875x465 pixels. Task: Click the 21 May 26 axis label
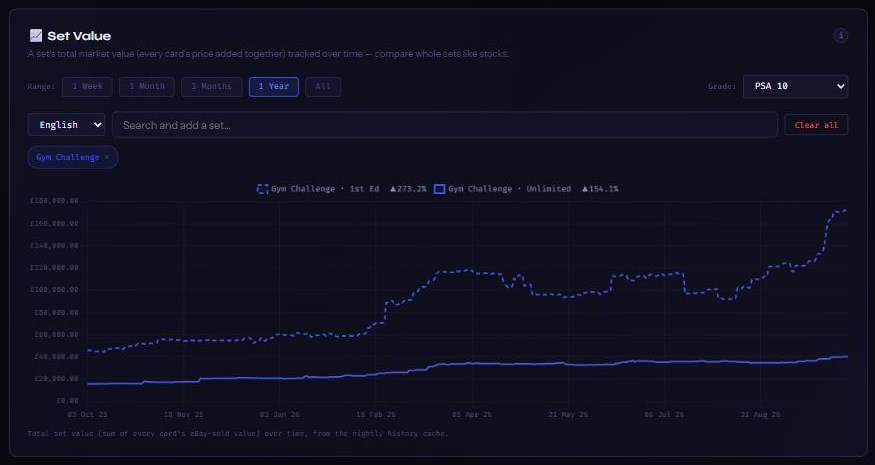[x=568, y=415]
